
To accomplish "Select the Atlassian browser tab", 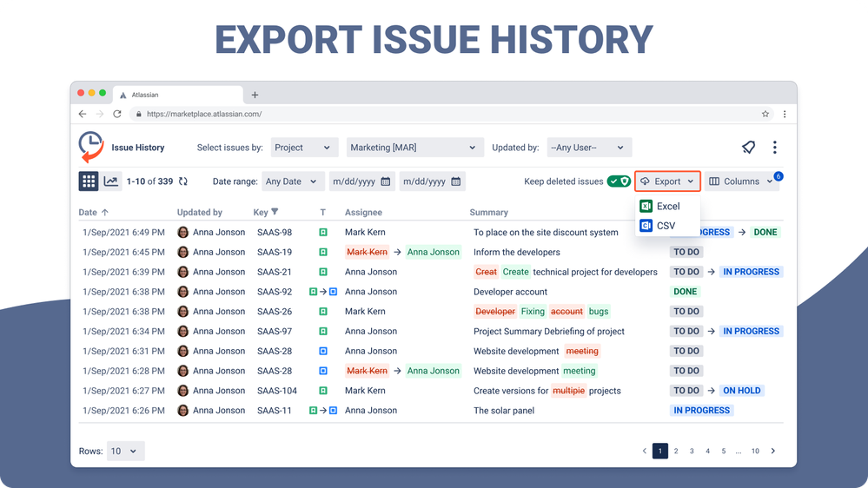I will click(178, 95).
